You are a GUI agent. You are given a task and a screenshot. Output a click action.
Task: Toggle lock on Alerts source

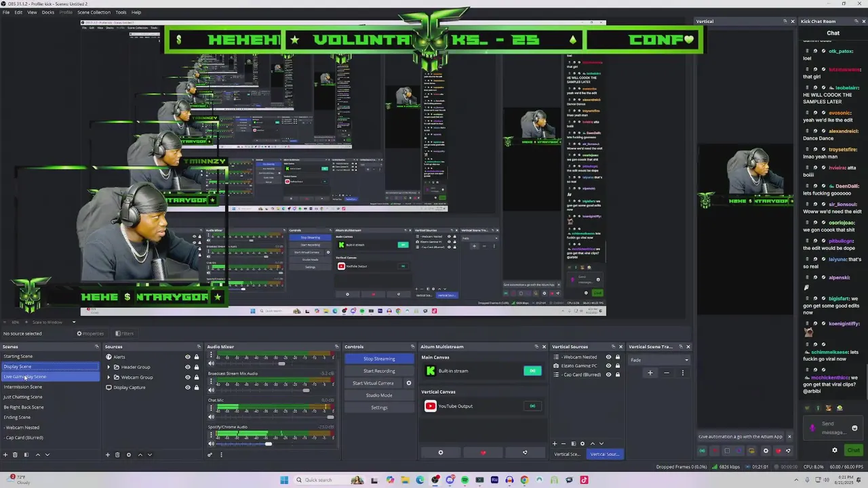pyautogui.click(x=197, y=357)
